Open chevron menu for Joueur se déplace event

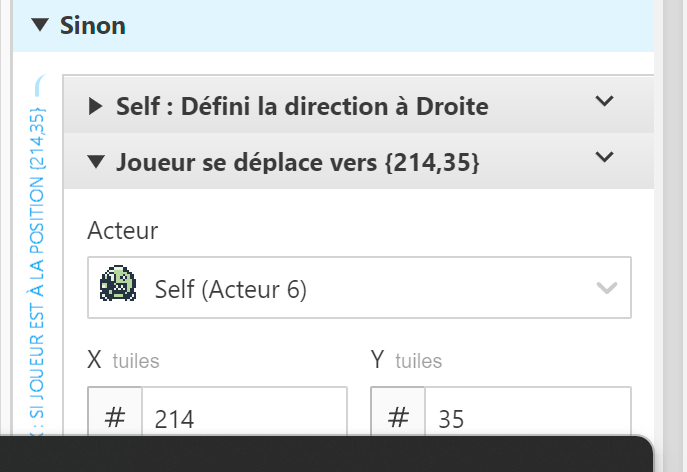point(603,157)
